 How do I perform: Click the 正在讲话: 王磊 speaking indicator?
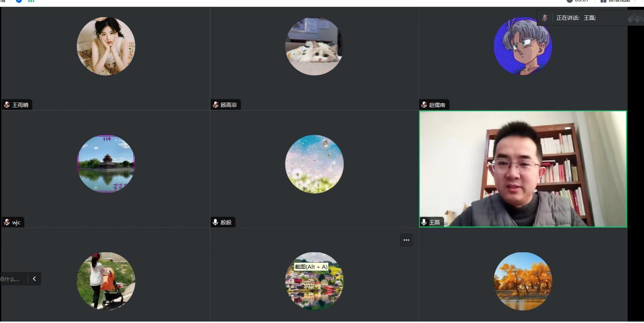pyautogui.click(x=576, y=18)
